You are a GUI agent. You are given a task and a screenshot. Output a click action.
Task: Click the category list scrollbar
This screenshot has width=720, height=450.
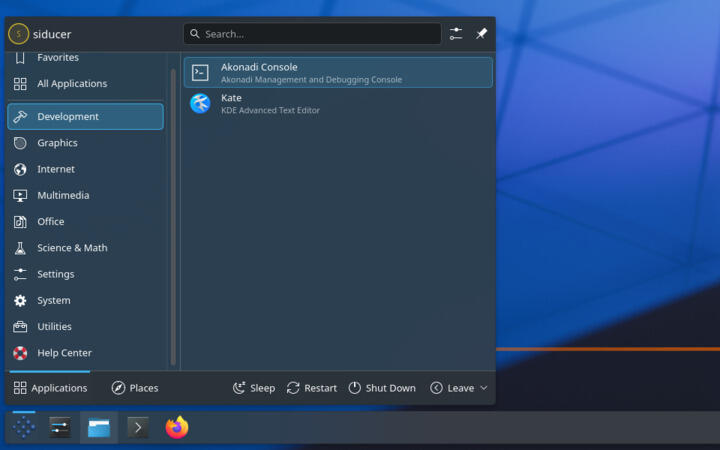[173, 216]
